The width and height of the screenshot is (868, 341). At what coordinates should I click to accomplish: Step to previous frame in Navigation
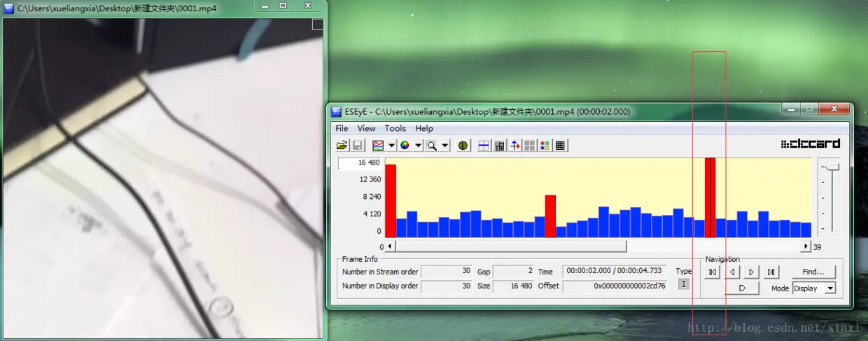pos(731,272)
